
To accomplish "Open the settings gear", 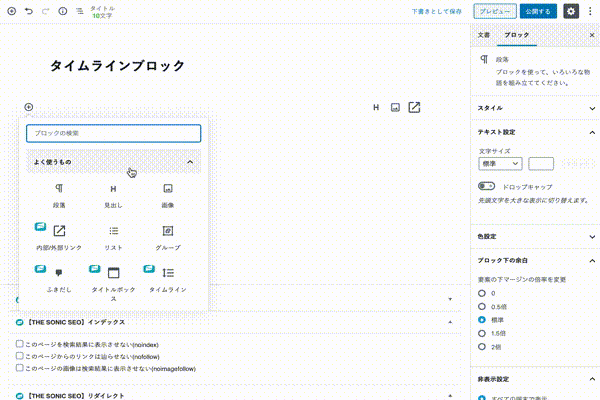I will click(x=571, y=11).
